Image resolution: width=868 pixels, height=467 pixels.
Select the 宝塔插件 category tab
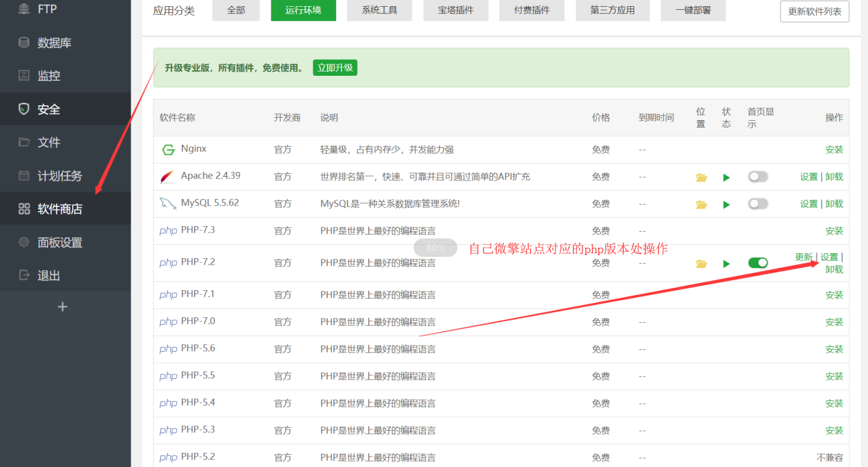(456, 10)
